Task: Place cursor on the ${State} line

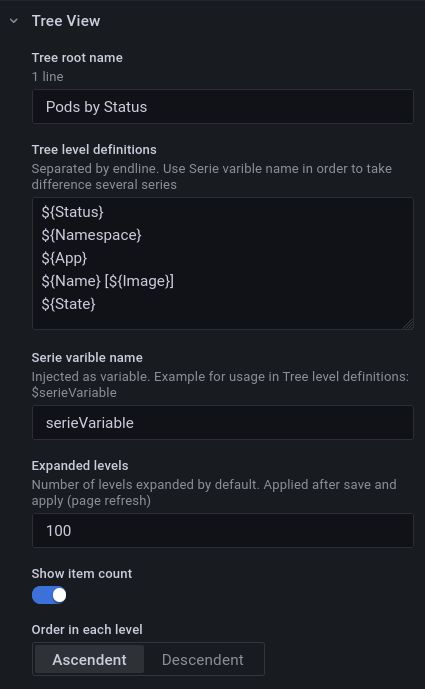Action: pyautogui.click(x=68, y=304)
